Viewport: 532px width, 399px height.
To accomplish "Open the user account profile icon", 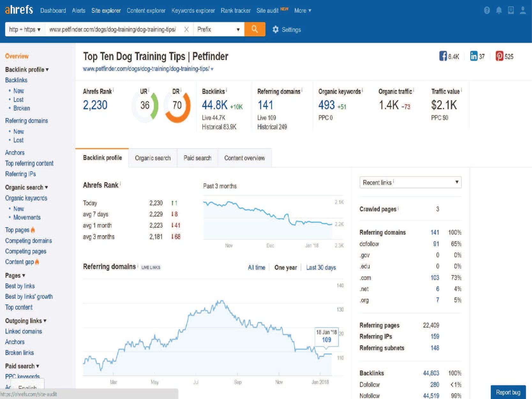I will (x=523, y=11).
